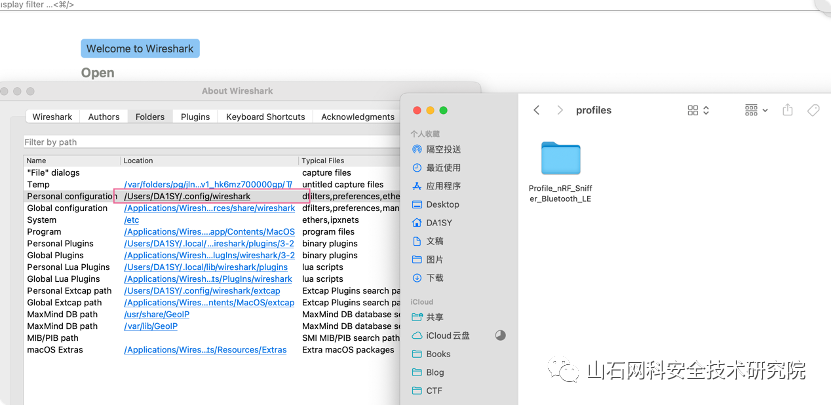832x406 pixels.
Task: Open Global configuration path link
Action: click(209, 208)
